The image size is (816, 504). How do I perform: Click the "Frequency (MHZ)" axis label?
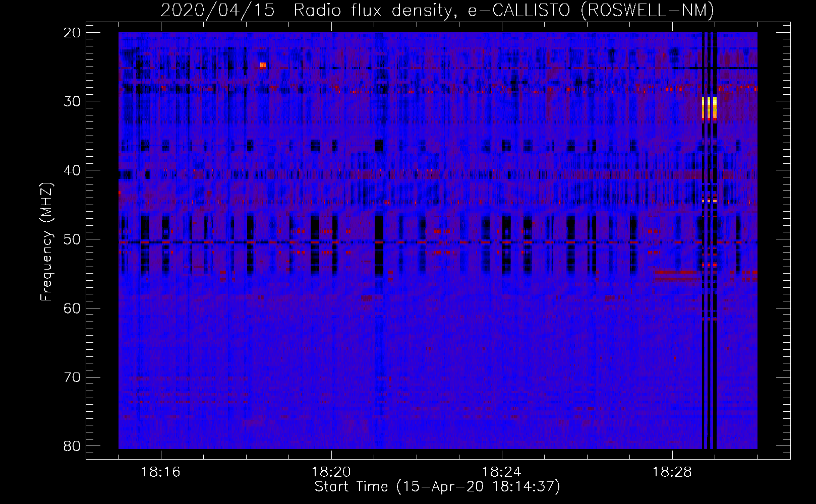[x=46, y=242]
